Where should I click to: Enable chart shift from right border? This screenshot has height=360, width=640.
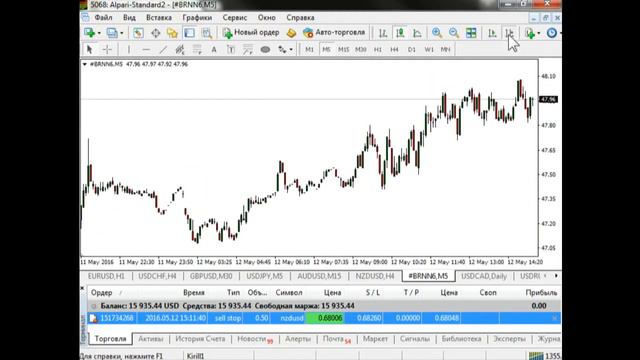point(509,33)
